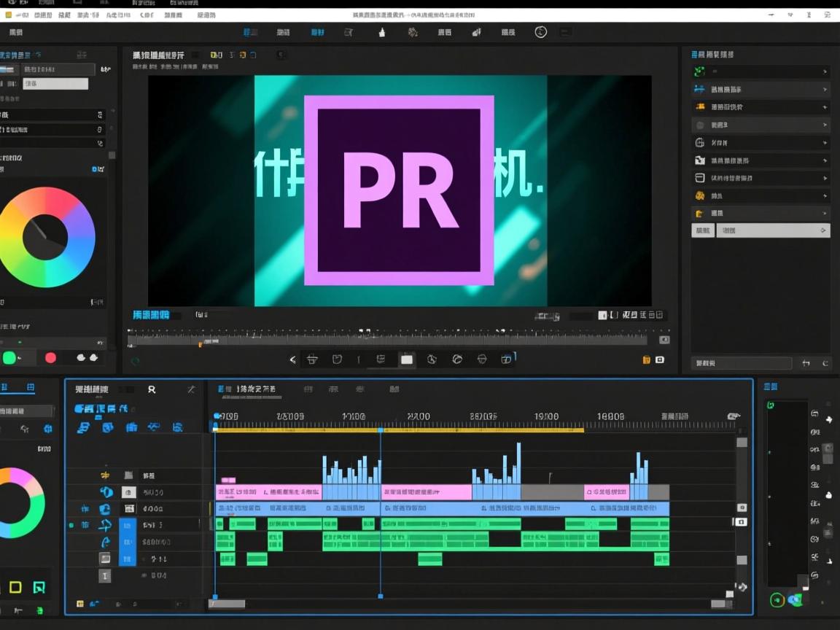Viewport: 840px width, 630px height.
Task: Click the white text input field in top-left panel
Action: point(55,84)
